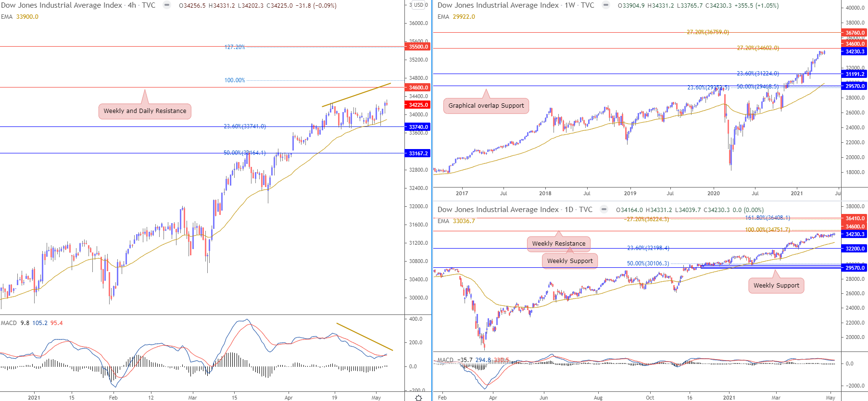868x401 pixels.
Task: Click 50.00% Fibonacci label on 4h chart
Action: coord(244,153)
